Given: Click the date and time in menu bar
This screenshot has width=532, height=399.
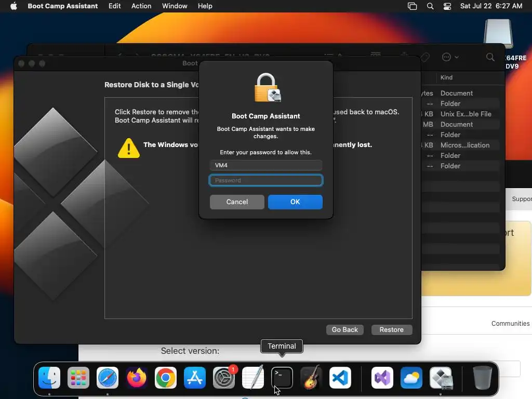Looking at the screenshot, I should coord(491,6).
